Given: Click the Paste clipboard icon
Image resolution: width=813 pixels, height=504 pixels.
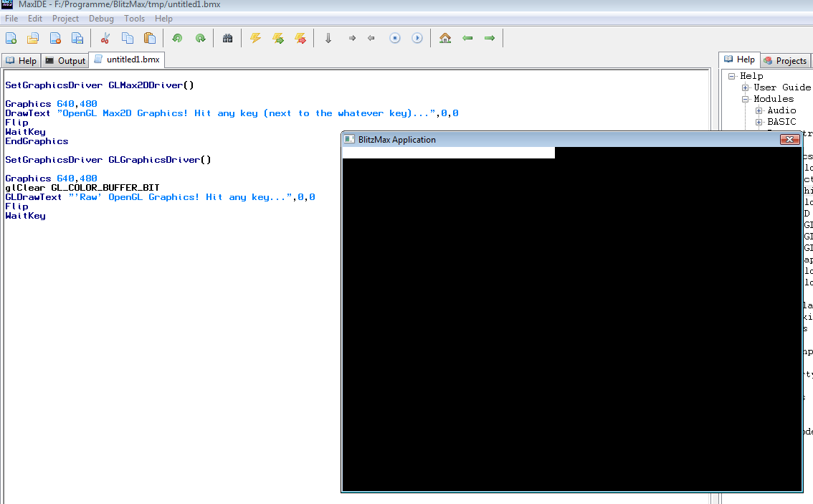Looking at the screenshot, I should click(149, 38).
